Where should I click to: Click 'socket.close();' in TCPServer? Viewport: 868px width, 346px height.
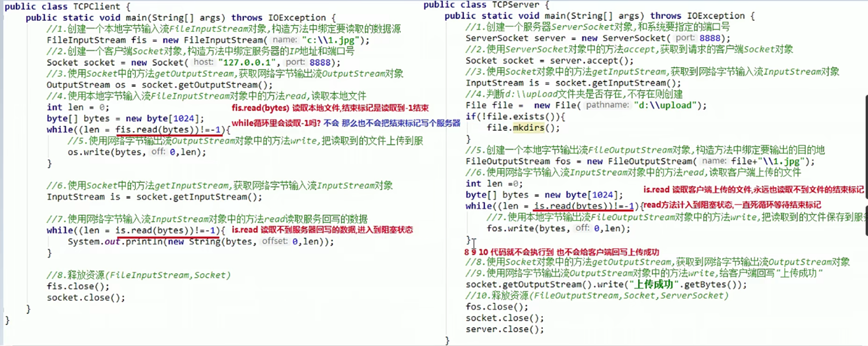[505, 318]
